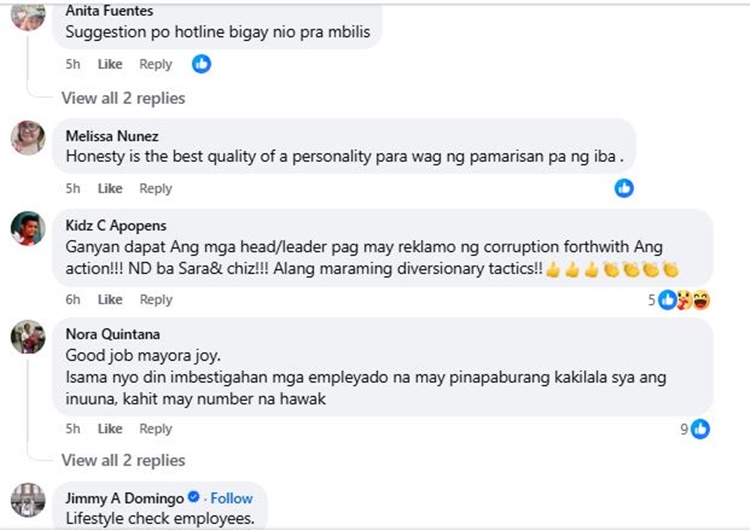Follow Jimmy A Domingo
Screen dimensions: 750x530
pyautogui.click(x=232, y=498)
